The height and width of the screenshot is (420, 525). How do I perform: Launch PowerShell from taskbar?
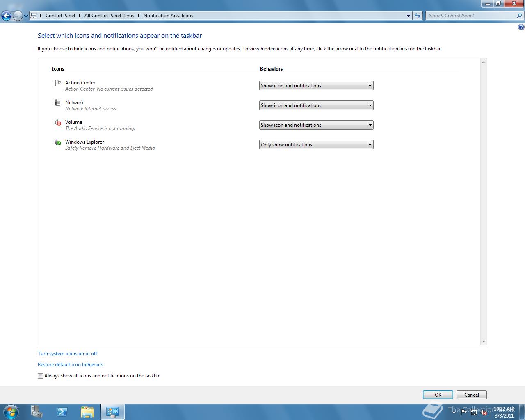[x=62, y=412]
